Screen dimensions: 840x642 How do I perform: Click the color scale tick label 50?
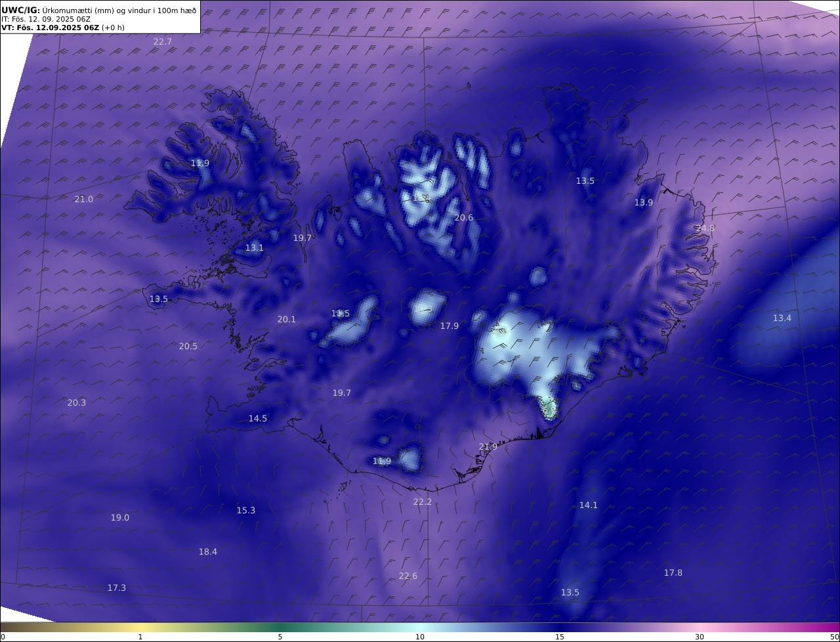[x=835, y=637]
